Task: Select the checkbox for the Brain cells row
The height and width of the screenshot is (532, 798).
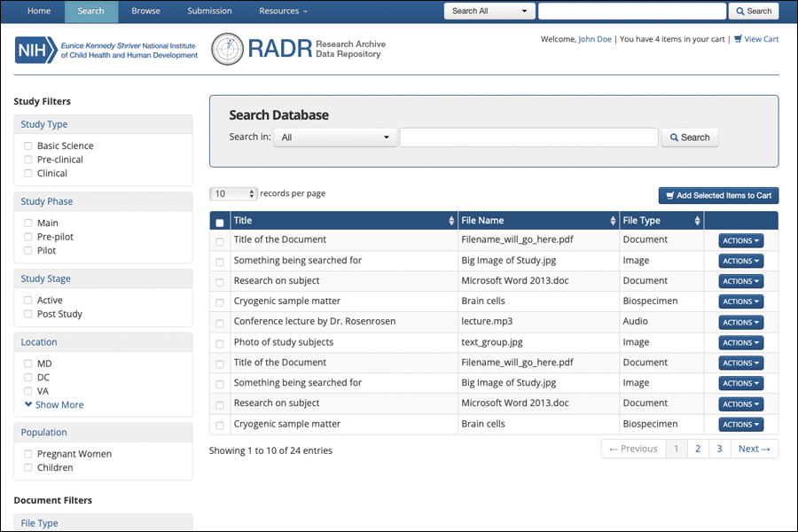Action: tap(219, 301)
